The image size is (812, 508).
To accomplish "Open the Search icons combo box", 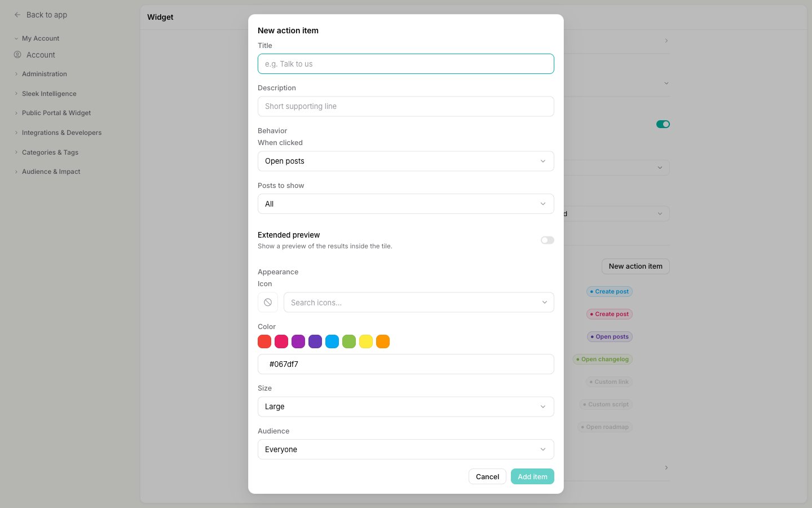I will click(x=419, y=303).
